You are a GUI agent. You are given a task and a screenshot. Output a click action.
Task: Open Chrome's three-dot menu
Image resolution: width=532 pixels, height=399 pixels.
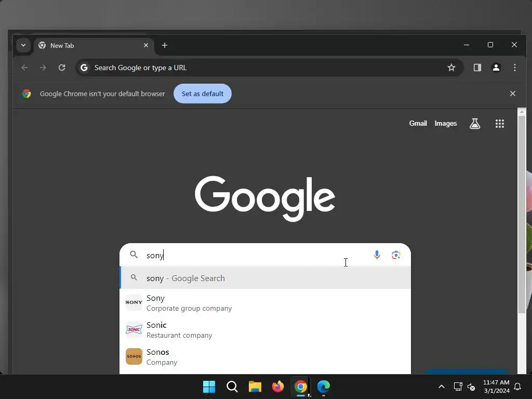(x=515, y=68)
